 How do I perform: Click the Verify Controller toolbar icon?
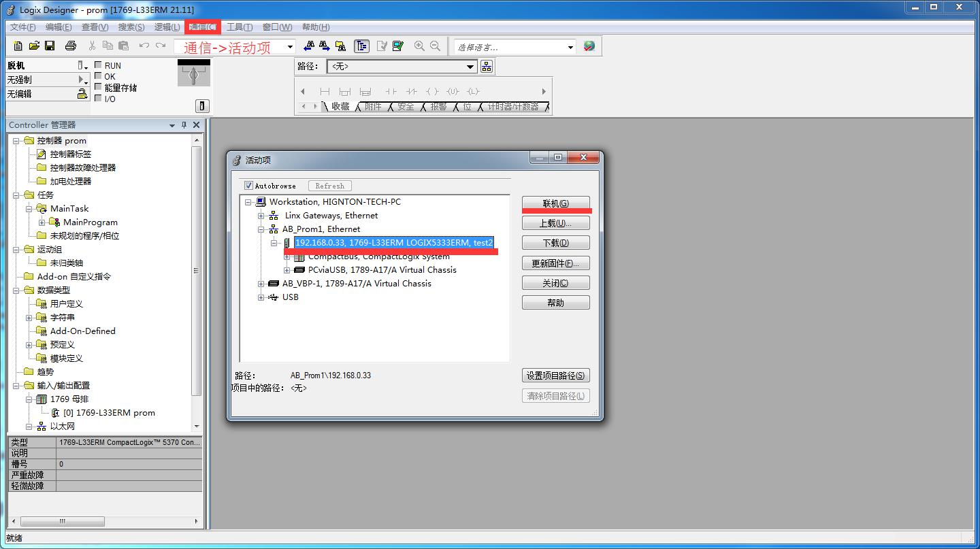click(x=398, y=46)
